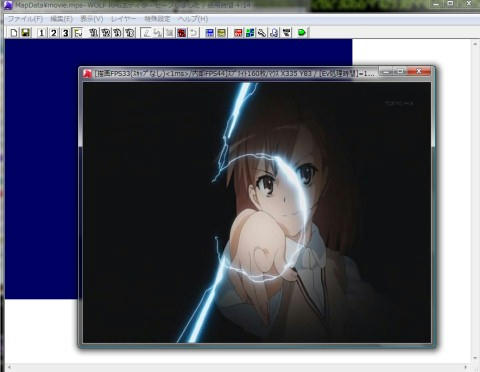Click the greyed tool icon after fill

pos(170,33)
